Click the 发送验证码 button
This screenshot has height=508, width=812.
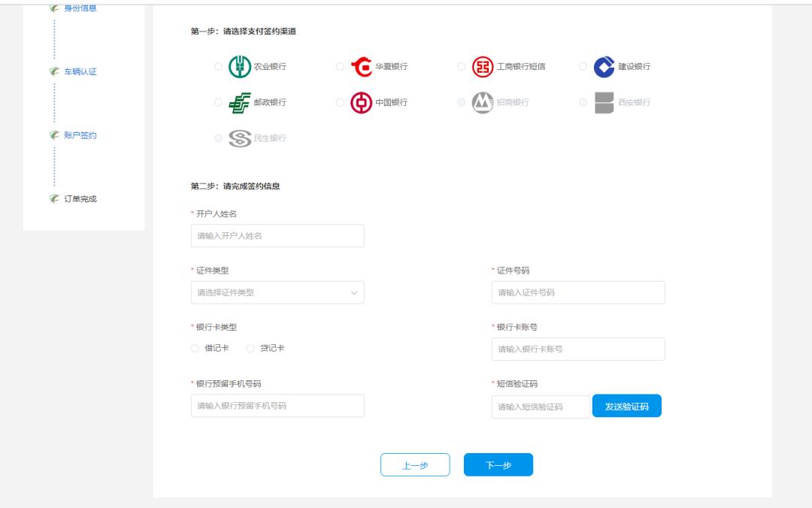pos(627,406)
